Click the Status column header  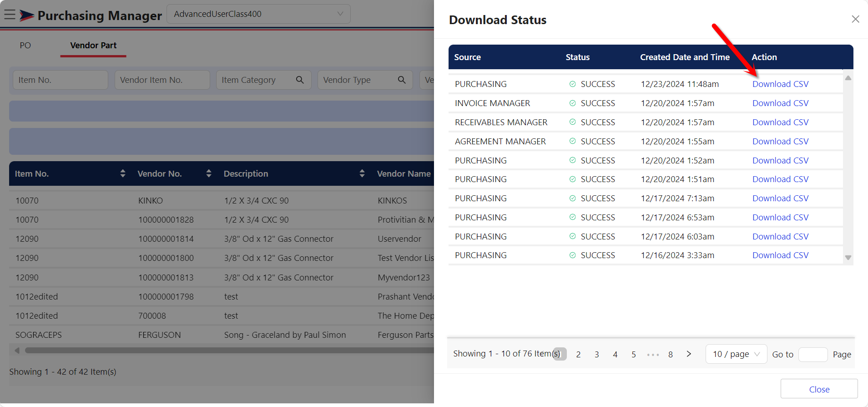point(577,57)
